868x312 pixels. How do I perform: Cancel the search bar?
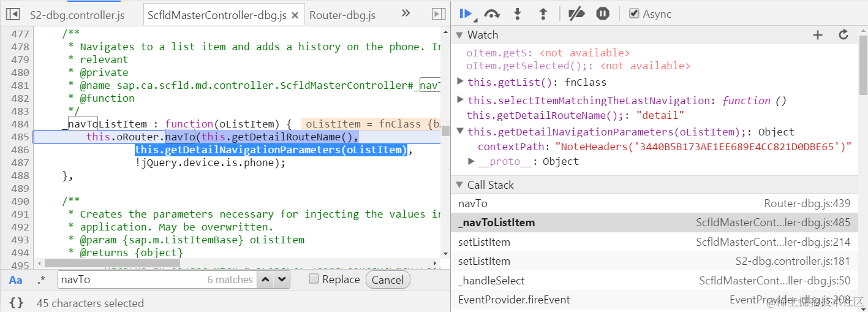click(388, 280)
